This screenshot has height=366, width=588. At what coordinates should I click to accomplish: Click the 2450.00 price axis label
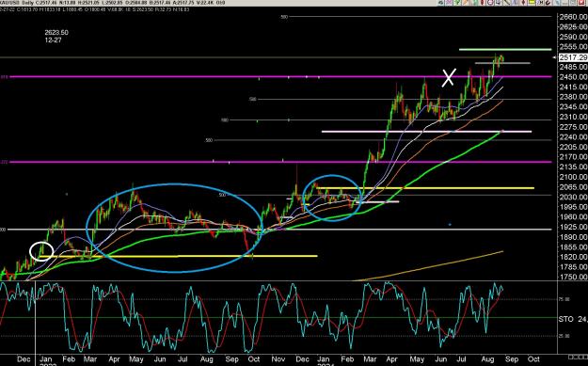pos(573,77)
